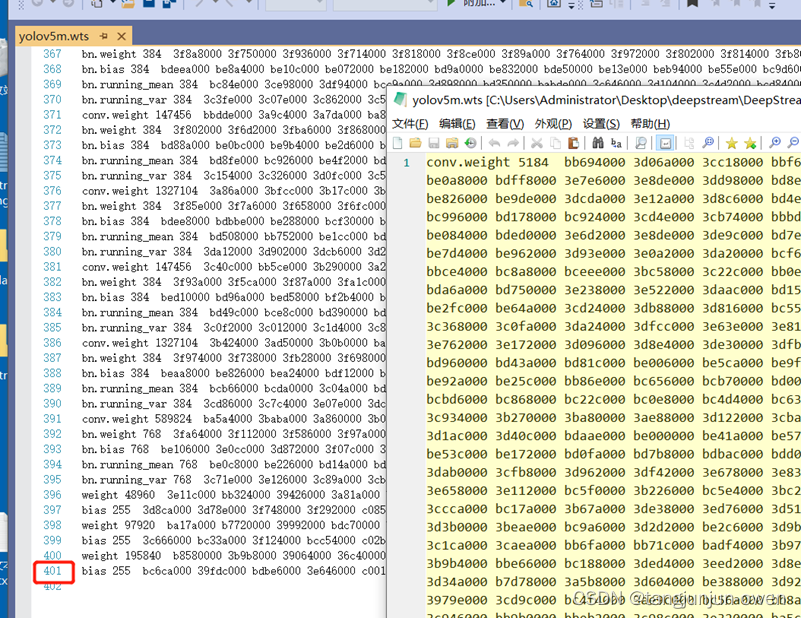Click 'weight 48960' on line 396
The width and height of the screenshot is (801, 618).
coord(118,495)
